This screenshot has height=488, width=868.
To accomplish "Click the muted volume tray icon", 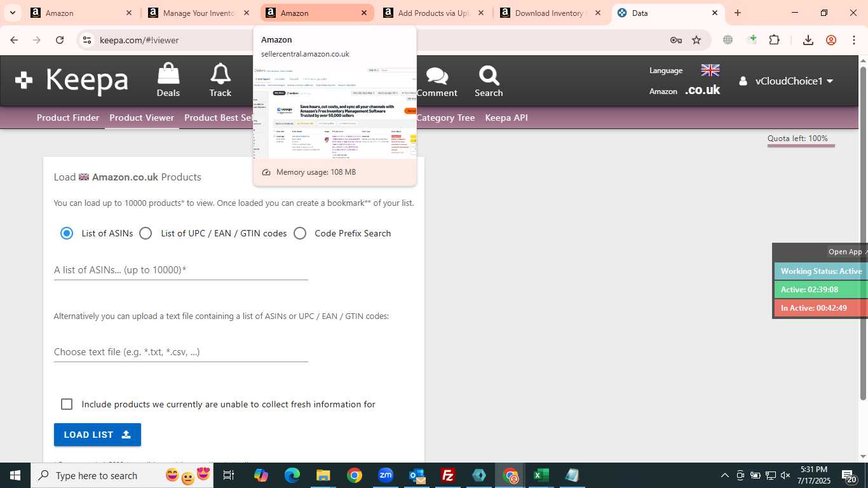I will point(785,475).
